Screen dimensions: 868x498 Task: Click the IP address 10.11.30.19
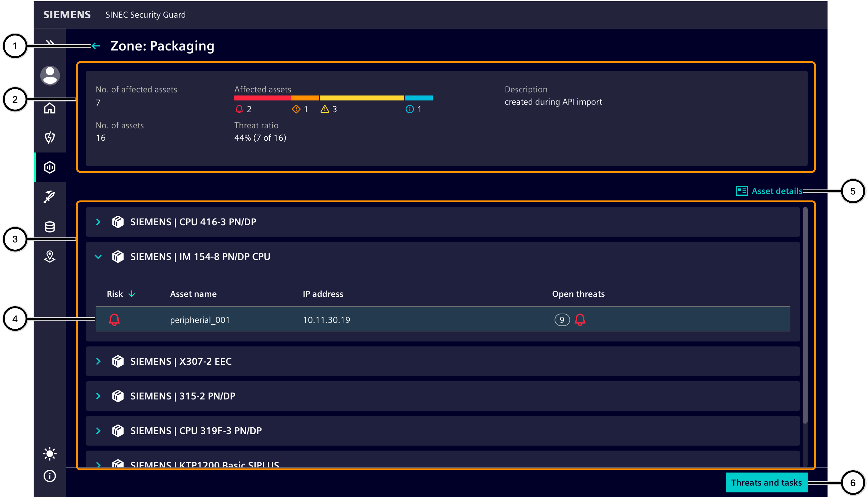[326, 320]
